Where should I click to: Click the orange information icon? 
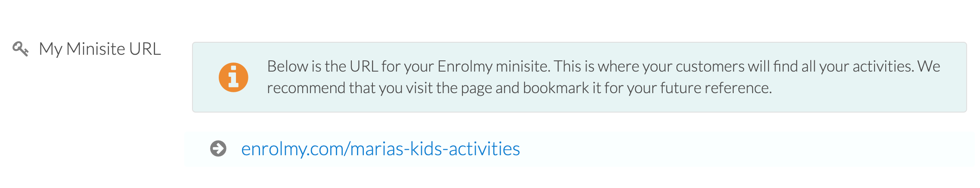[x=233, y=77]
